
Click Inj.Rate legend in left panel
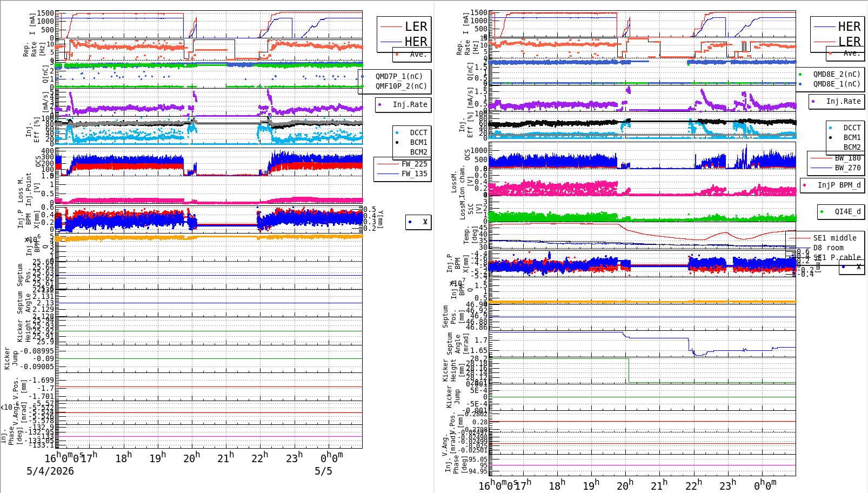pos(410,104)
